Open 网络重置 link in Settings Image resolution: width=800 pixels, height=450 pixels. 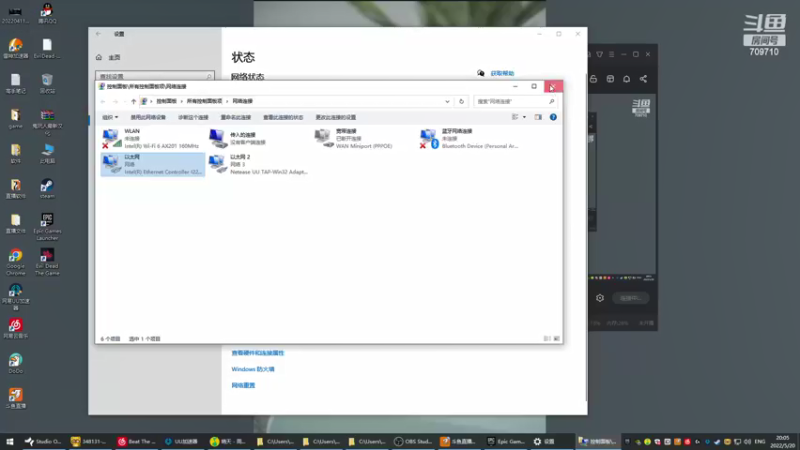tap(243, 386)
